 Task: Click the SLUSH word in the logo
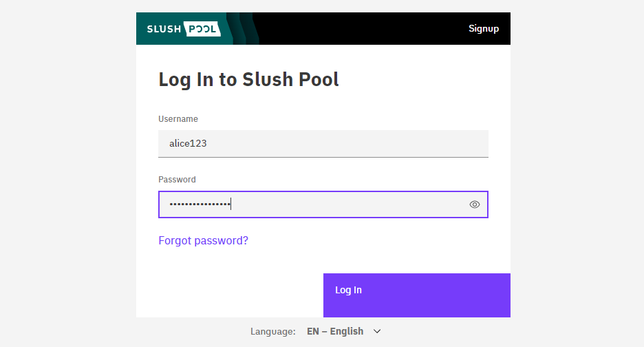point(164,29)
